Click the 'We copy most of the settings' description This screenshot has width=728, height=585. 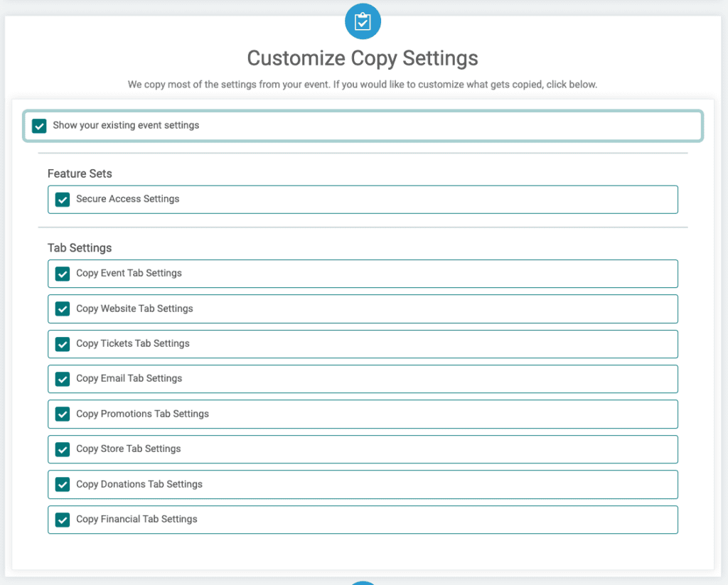[x=363, y=85]
